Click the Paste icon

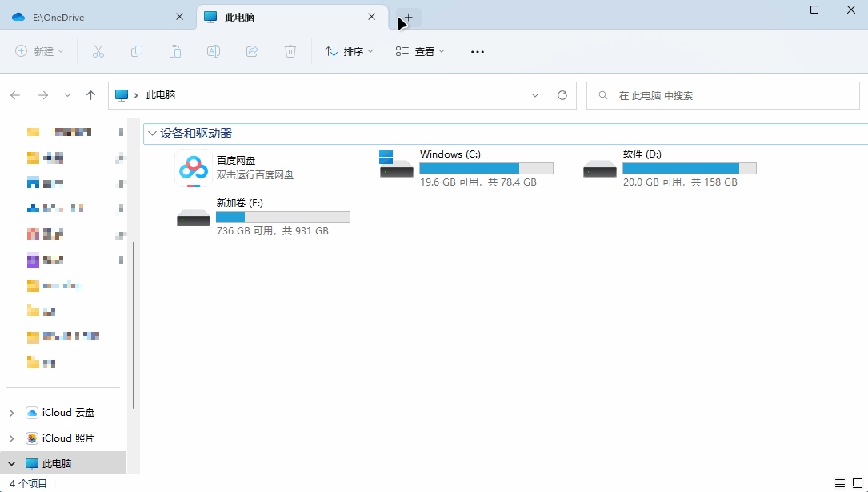[174, 51]
